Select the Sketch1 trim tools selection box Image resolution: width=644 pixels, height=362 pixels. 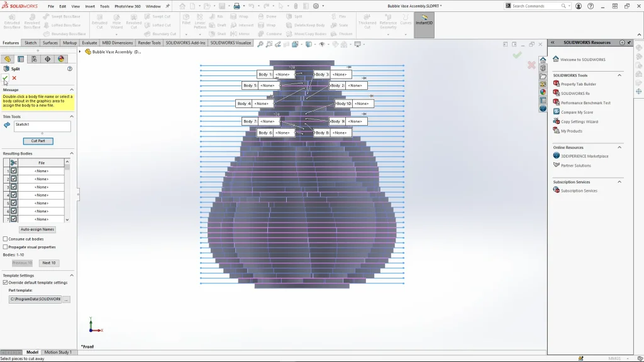point(42,126)
